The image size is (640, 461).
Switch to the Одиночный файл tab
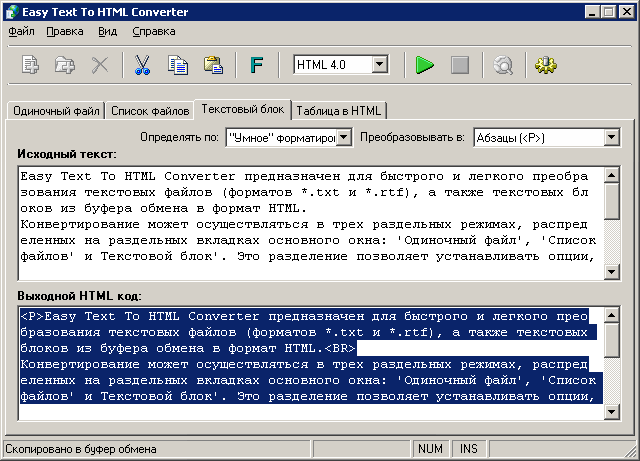[x=56, y=111]
